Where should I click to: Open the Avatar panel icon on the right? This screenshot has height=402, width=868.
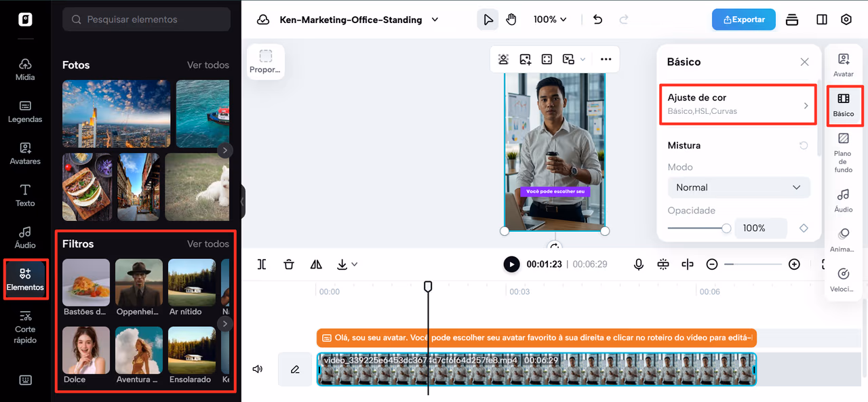point(844,65)
